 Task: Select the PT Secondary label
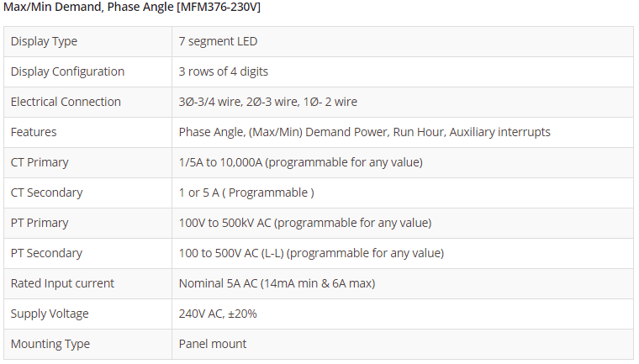(47, 253)
